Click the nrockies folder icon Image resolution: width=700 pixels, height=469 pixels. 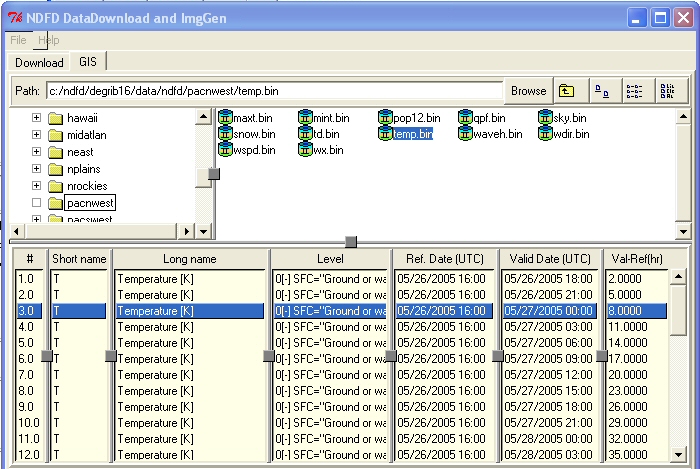click(55, 186)
